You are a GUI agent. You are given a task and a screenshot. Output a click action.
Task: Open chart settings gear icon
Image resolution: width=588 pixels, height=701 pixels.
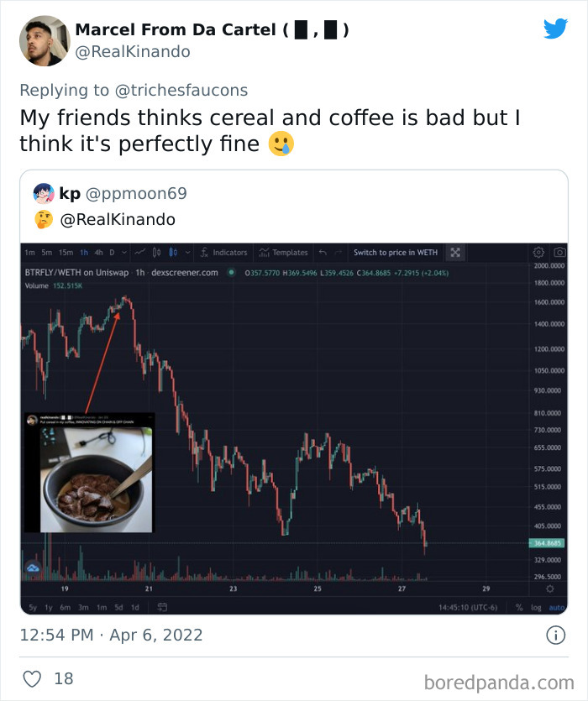(538, 253)
